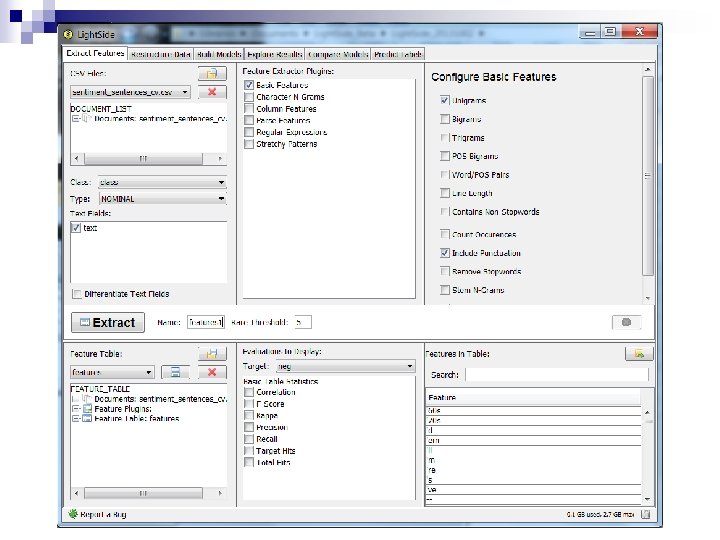The height and width of the screenshot is (540, 720).
Task: Switch to the Explore Results tab
Action: click(275, 54)
